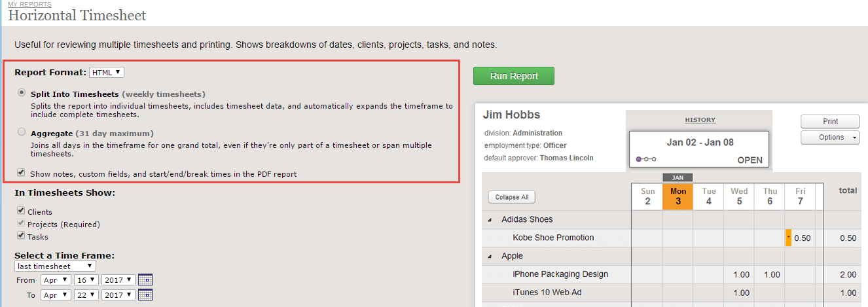Toggle the Show notes in PDF report checkbox
868x307 pixels.
click(22, 173)
